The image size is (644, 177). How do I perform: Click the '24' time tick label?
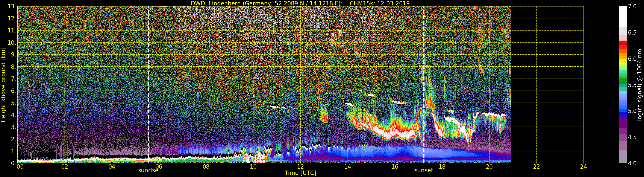(x=583, y=167)
